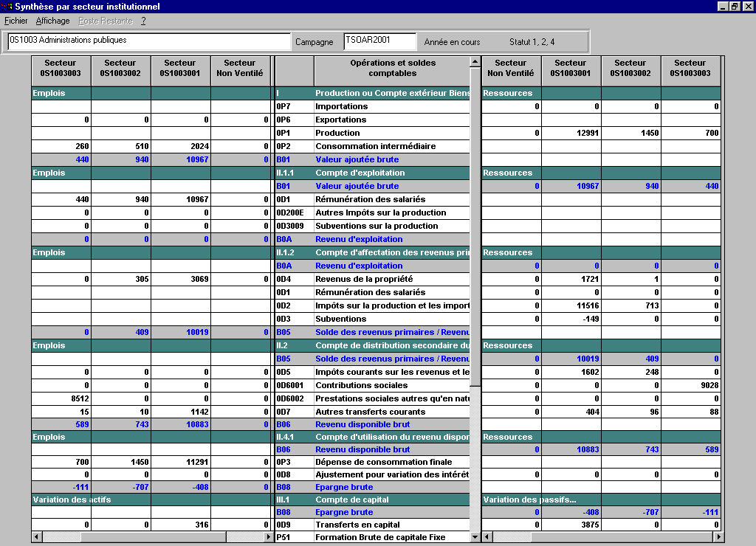Click the Consommation intermédiaire value 2024
Image resolution: width=756 pixels, height=546 pixels.
pos(180,146)
